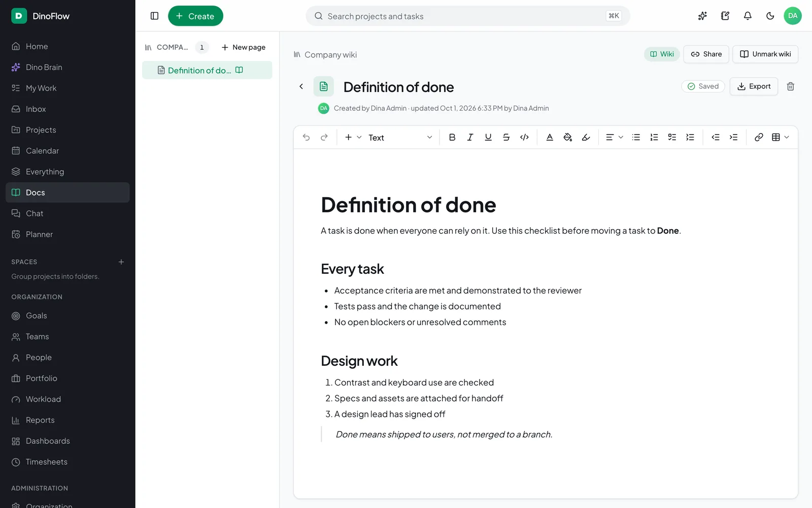Add a new space with the plus icon

pos(121,262)
